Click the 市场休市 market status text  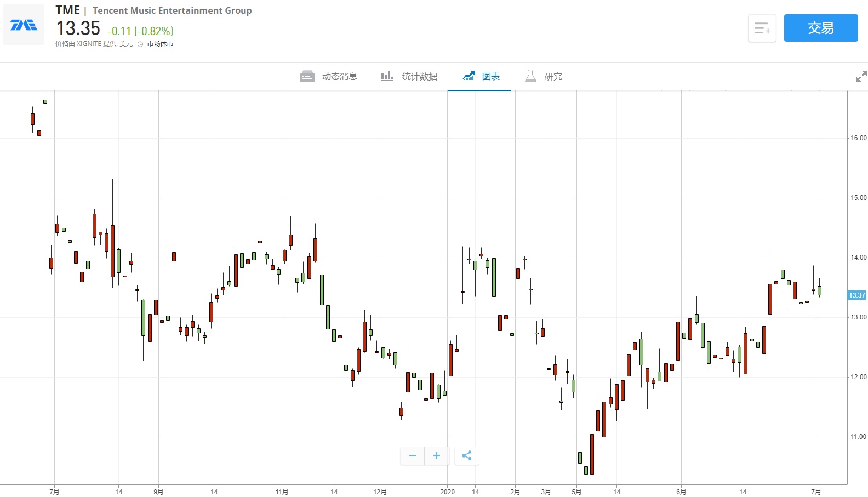click(160, 44)
